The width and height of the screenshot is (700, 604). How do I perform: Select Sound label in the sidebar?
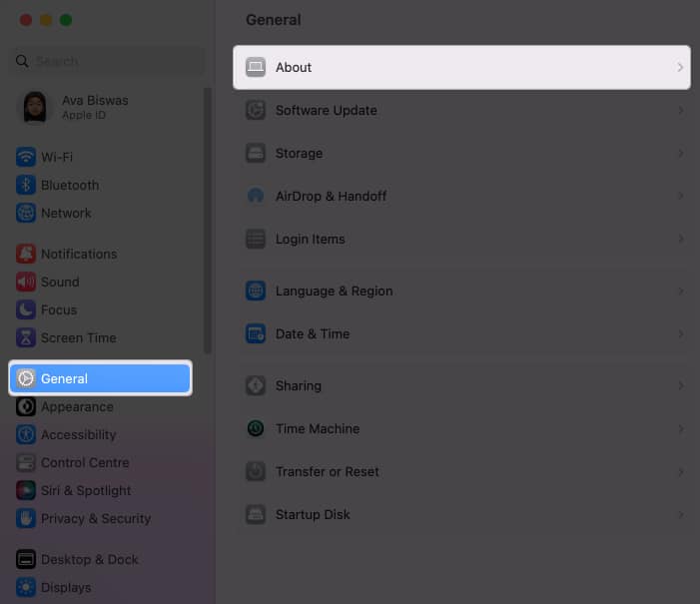coord(60,283)
